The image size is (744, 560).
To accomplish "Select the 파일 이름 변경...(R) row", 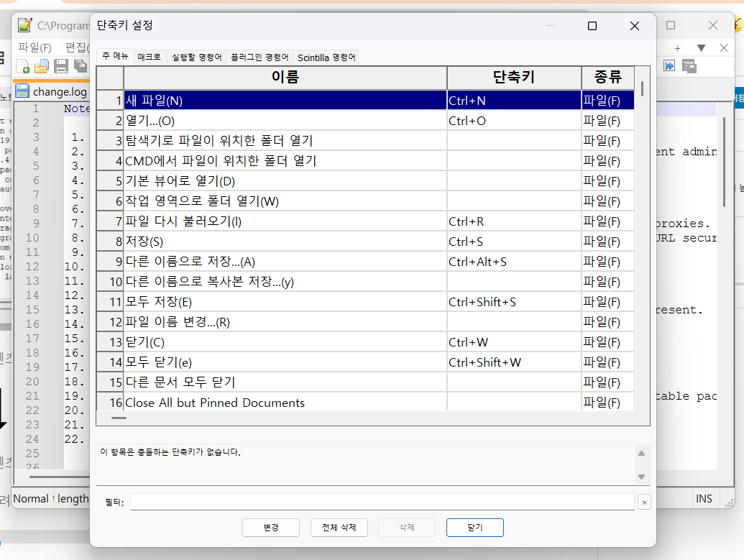I will [x=365, y=322].
